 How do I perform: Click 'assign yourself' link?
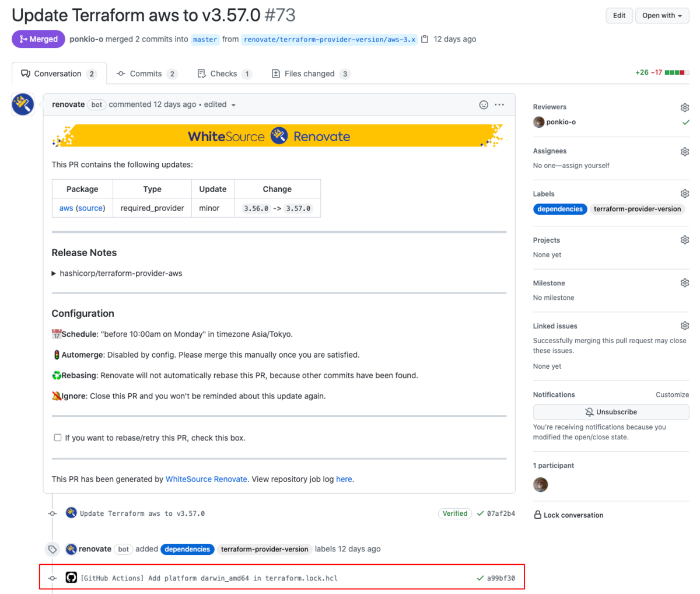coord(585,166)
